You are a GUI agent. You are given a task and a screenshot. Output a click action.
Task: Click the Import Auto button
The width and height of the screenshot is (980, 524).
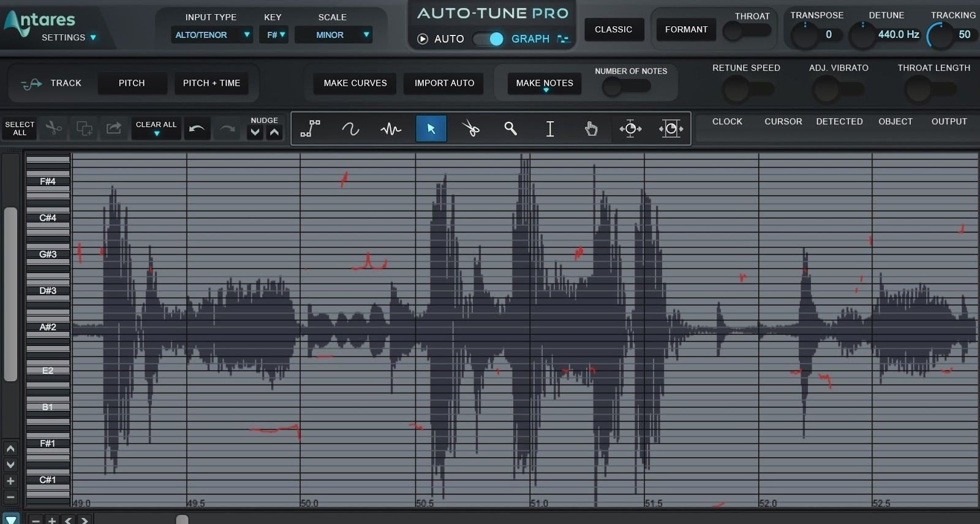(x=444, y=83)
